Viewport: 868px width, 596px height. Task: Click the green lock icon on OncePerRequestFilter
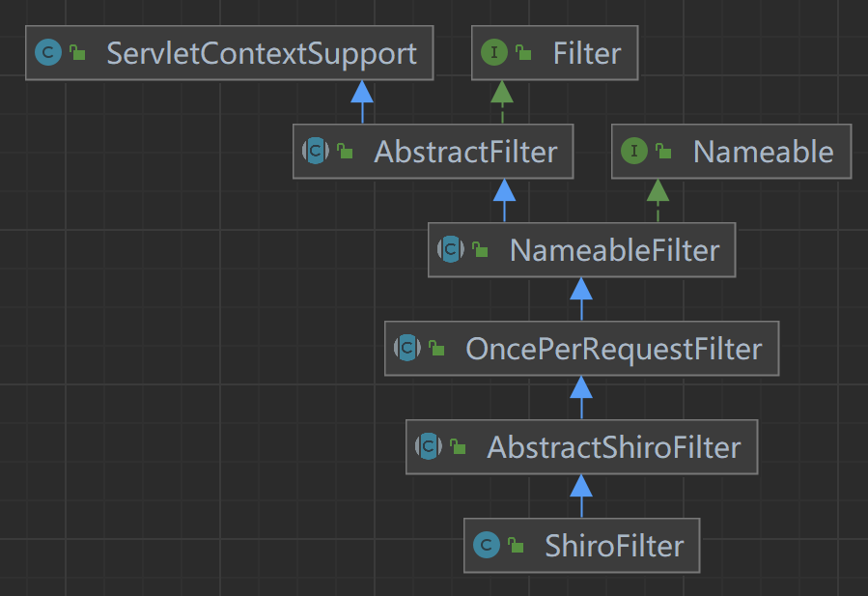pyautogui.click(x=436, y=350)
